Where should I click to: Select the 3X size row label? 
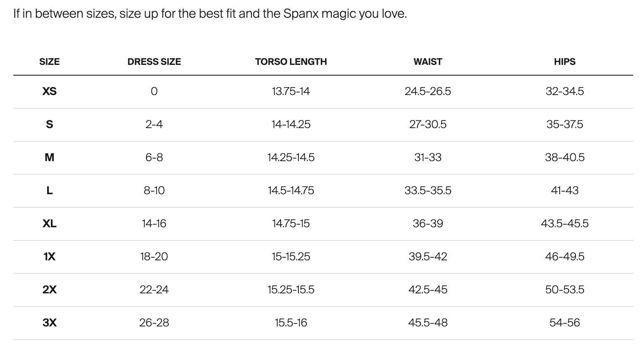49,323
